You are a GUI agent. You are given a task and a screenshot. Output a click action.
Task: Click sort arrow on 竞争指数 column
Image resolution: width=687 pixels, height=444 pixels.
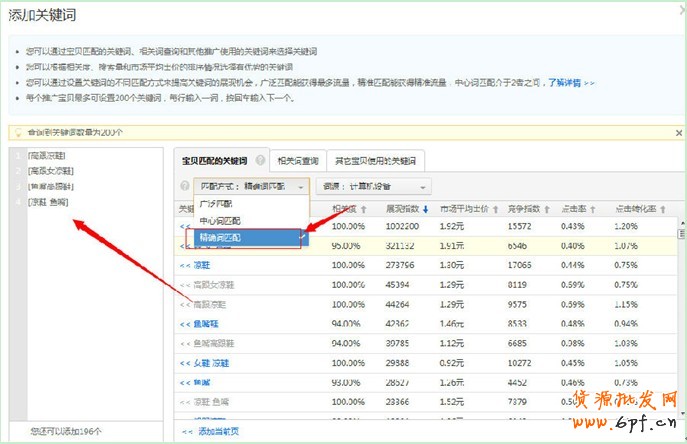tap(544, 209)
